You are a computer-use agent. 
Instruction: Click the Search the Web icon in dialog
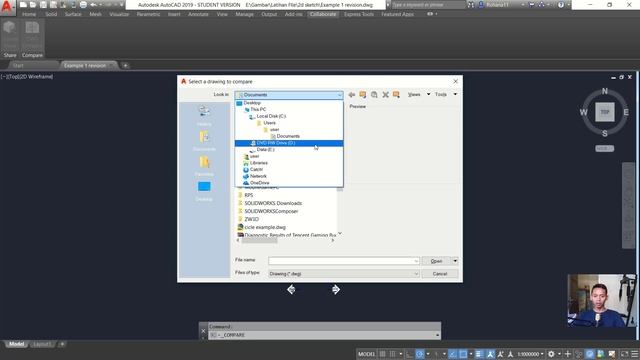374,95
